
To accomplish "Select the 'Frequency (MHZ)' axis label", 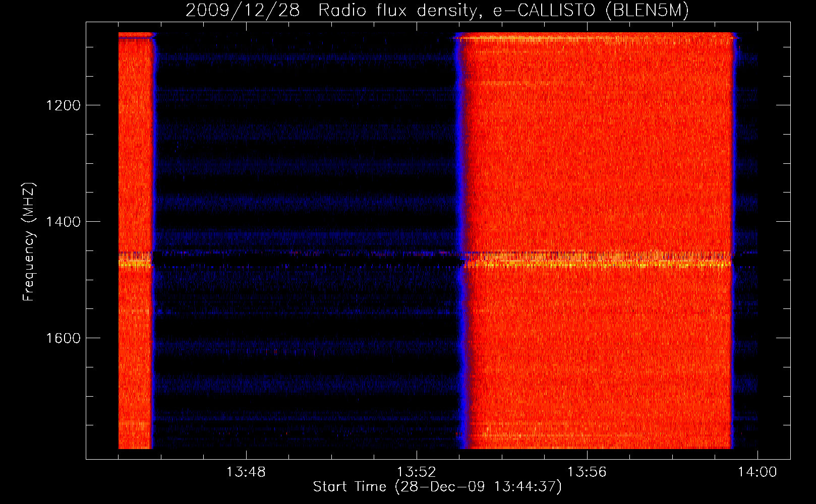I will [x=29, y=242].
